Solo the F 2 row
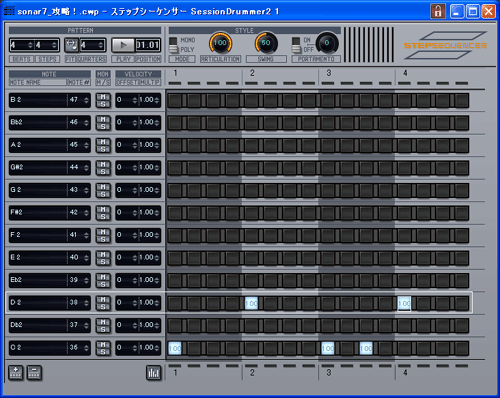The width and height of the screenshot is (500, 398). pyautogui.click(x=103, y=239)
